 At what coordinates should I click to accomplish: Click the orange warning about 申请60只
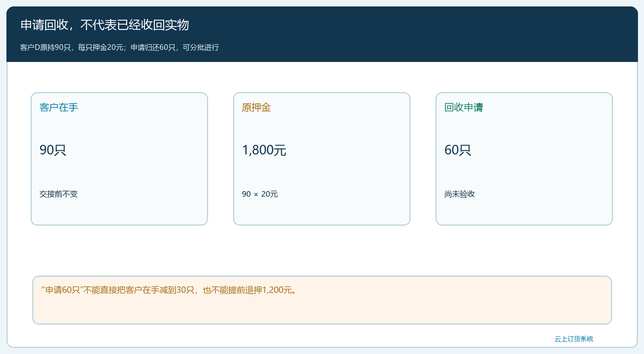(x=322, y=300)
